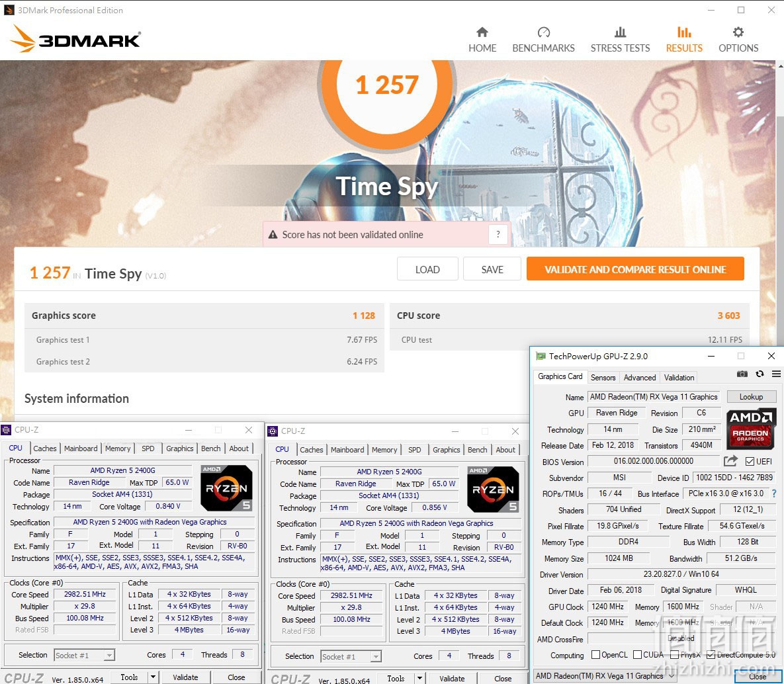Open Stress Tests in 3DMark
Image resolution: width=784 pixels, height=684 pixels.
[x=621, y=40]
